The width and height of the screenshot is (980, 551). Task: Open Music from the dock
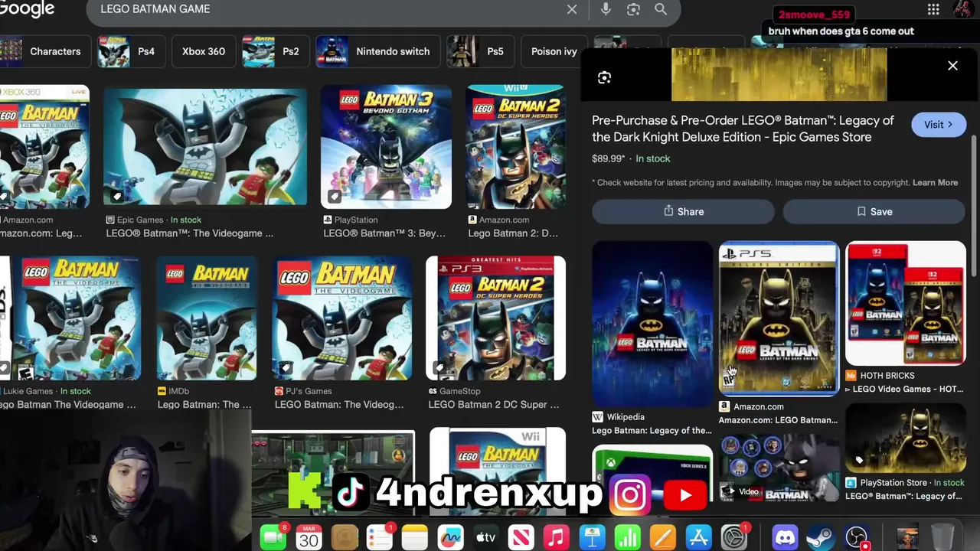pos(557,537)
